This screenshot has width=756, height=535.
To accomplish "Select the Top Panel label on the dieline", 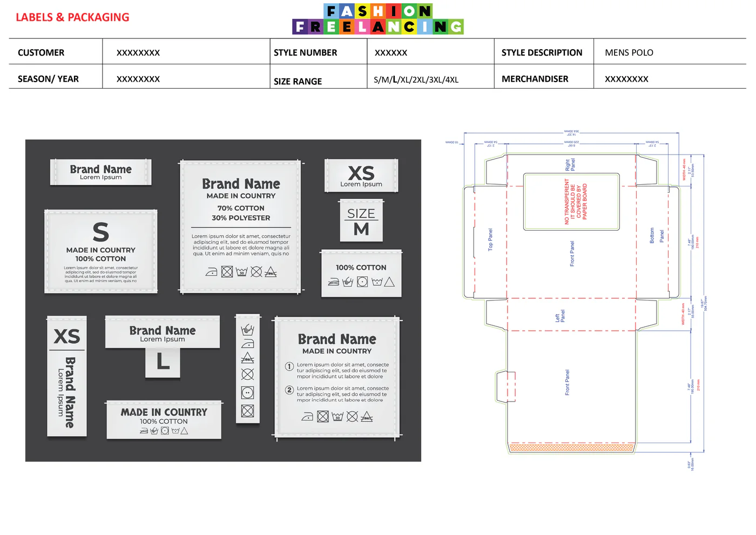I will click(490, 239).
